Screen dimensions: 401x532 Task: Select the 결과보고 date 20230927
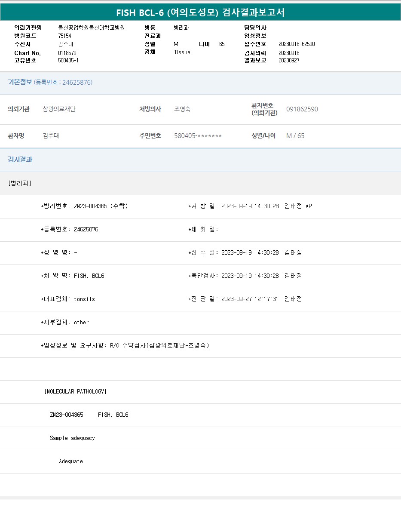(289, 61)
